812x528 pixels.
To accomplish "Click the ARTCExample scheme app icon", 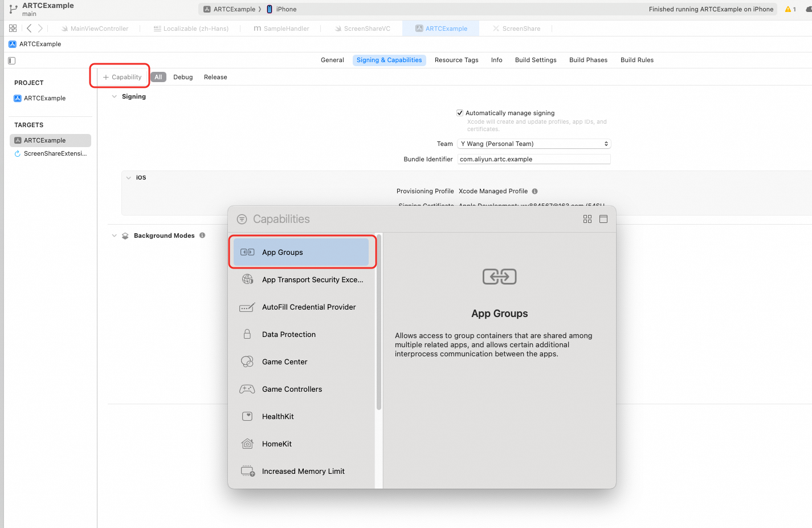I will point(207,9).
